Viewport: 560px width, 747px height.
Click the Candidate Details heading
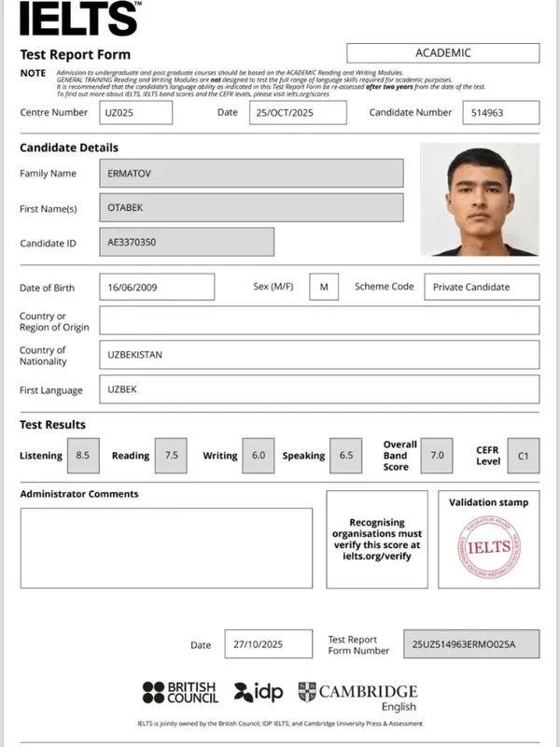69,148
